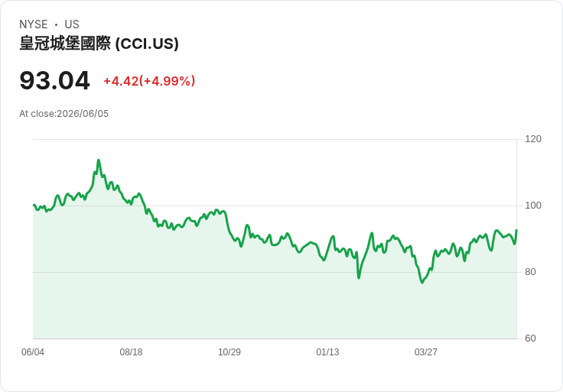Click the 100 price axis label
Screen dimensions: 563x392
(533, 206)
